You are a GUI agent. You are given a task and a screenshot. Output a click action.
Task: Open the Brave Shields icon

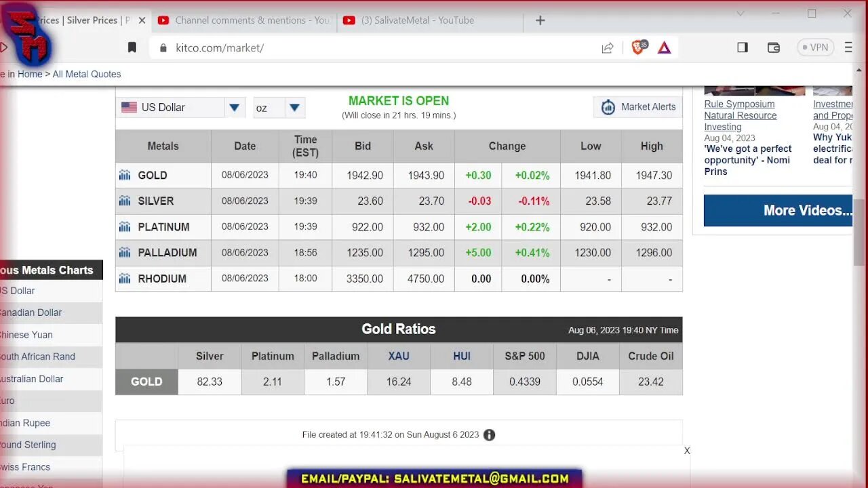pos(639,47)
